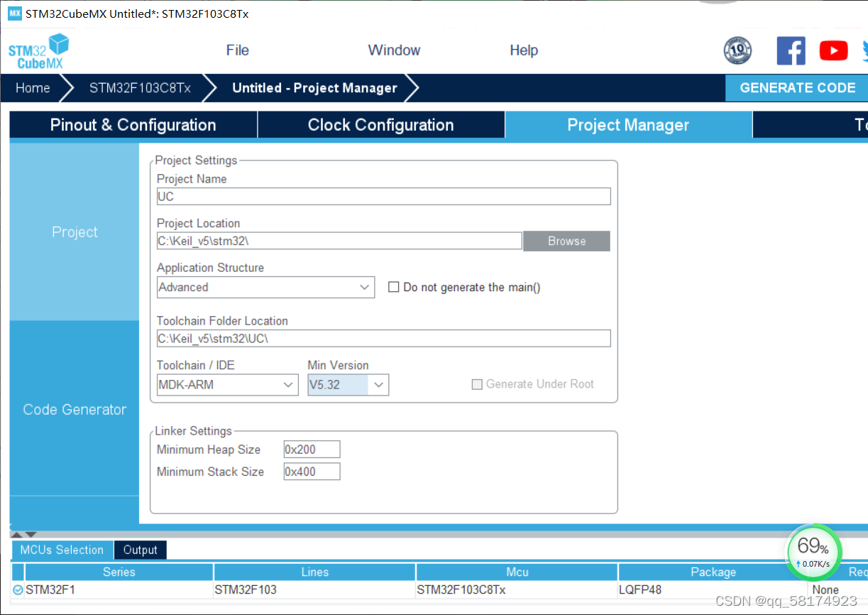This screenshot has height=615, width=868.
Task: Sort by the Series column header
Action: [119, 572]
